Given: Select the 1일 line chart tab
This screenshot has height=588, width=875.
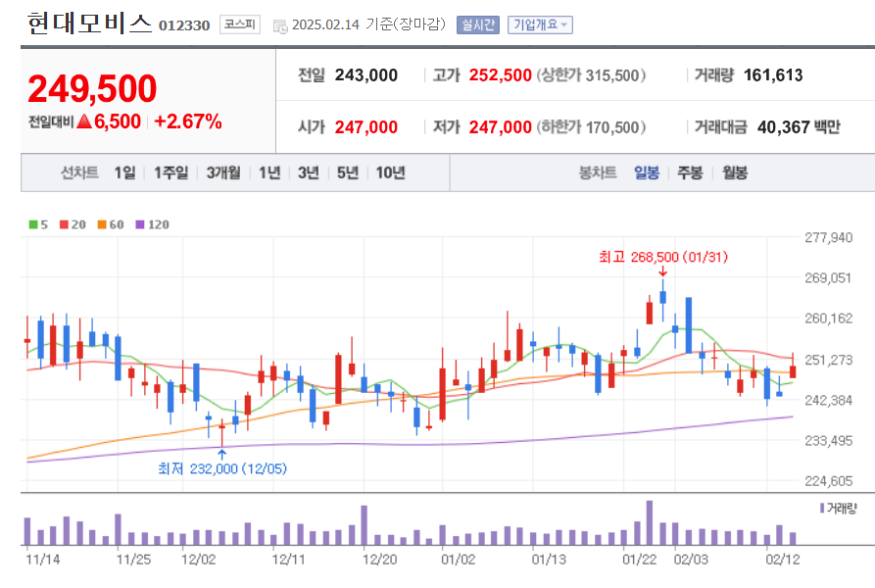Looking at the screenshot, I should [125, 172].
